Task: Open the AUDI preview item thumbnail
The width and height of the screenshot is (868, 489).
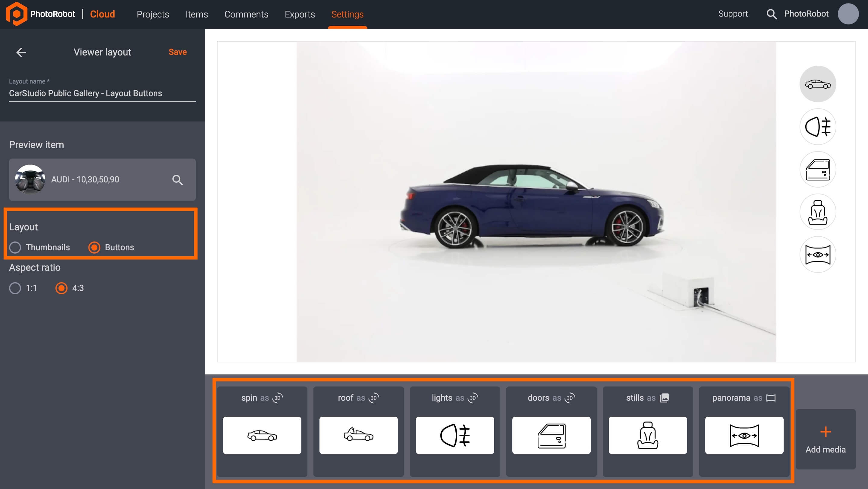Action: point(31,179)
